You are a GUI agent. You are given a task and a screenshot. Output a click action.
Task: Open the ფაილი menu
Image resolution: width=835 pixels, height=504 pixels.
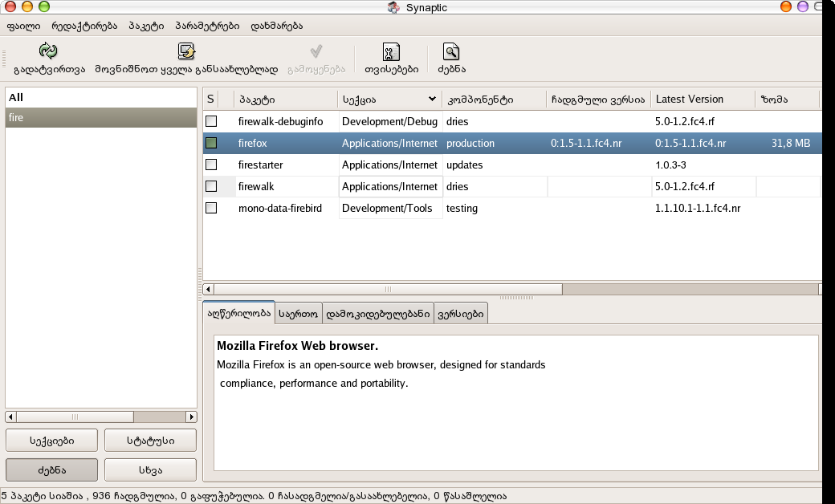click(23, 26)
